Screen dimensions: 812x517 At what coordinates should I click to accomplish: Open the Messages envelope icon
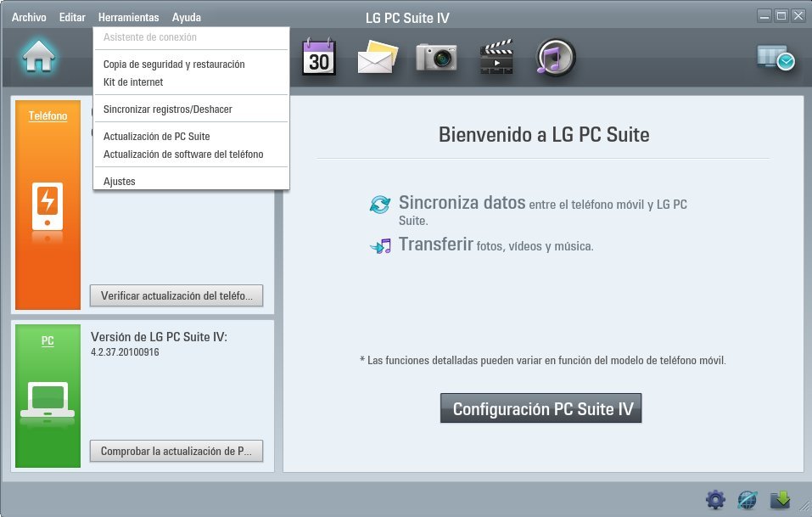[378, 57]
